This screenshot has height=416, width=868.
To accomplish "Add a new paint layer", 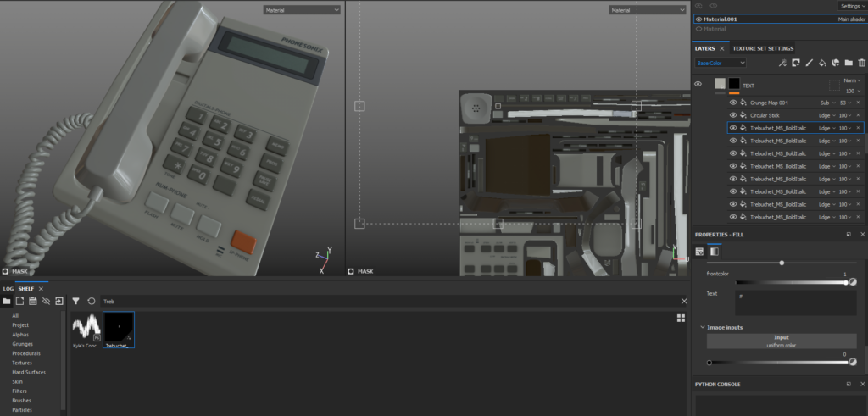I will coord(809,63).
